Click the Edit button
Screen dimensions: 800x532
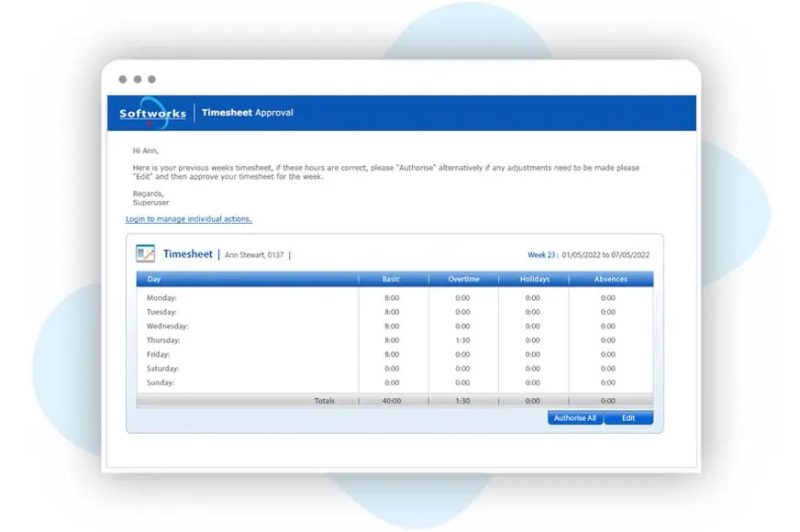tap(628, 417)
